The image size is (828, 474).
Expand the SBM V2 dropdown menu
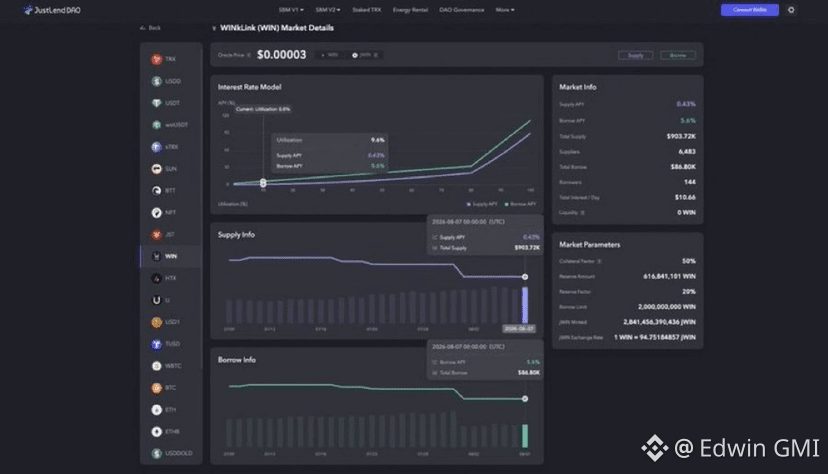[328, 10]
